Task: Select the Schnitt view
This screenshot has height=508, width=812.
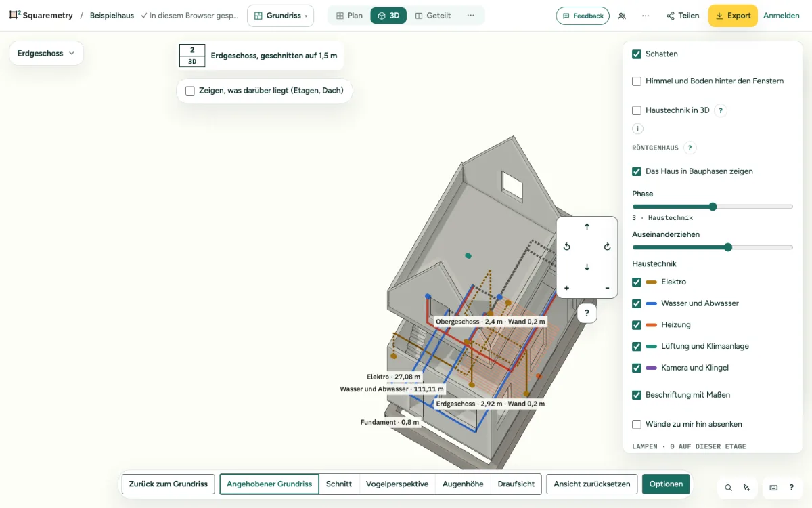Action: pos(339,484)
